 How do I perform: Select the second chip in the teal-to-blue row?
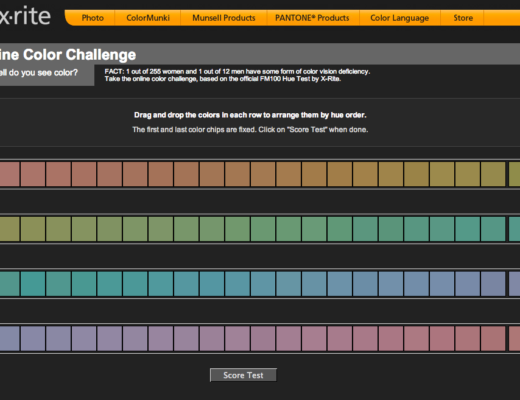coord(33,284)
